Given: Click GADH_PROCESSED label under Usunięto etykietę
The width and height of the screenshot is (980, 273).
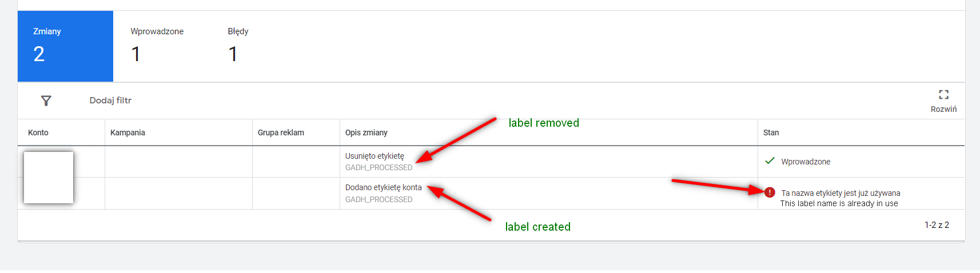Looking at the screenshot, I should point(379,167).
